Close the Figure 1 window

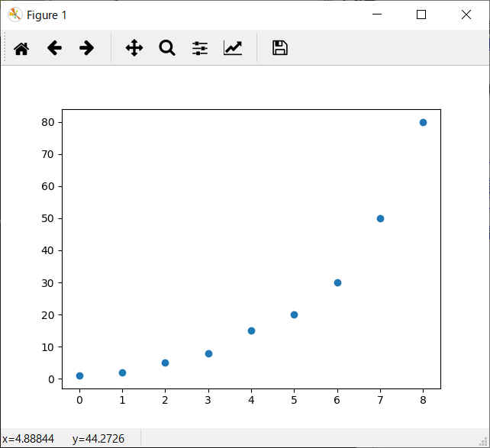466,15
